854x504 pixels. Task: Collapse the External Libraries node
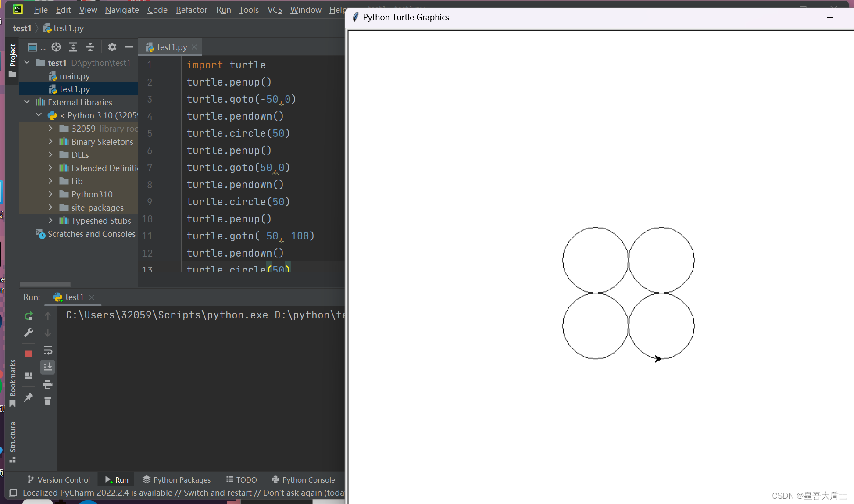coord(27,102)
